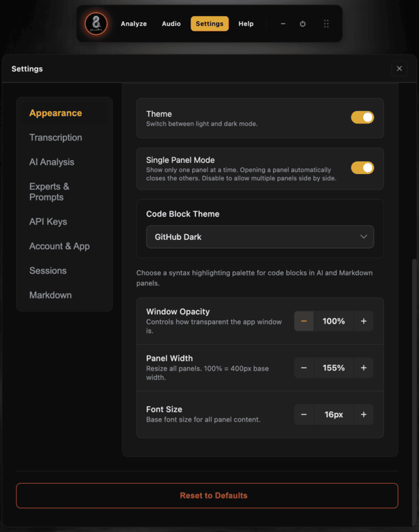Go to Transcription settings
Screen dimensions: 419x532
(64, 138)
